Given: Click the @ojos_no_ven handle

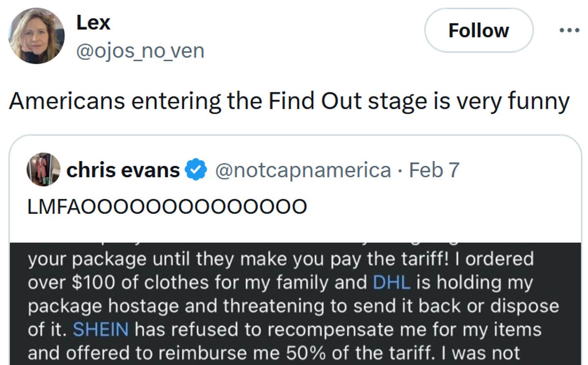Looking at the screenshot, I should click(x=140, y=51).
